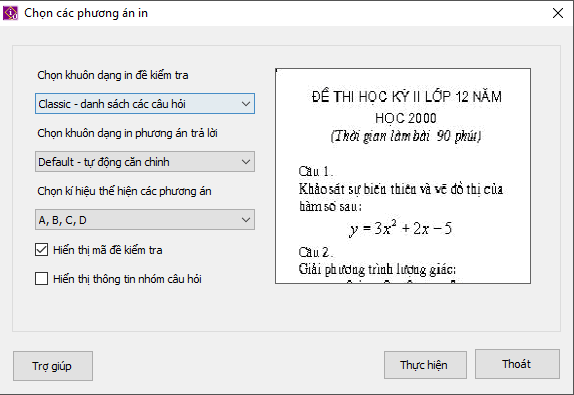The height and width of the screenshot is (395, 574).
Task: Open help with the Trợ giúp button
Action: coord(53,366)
